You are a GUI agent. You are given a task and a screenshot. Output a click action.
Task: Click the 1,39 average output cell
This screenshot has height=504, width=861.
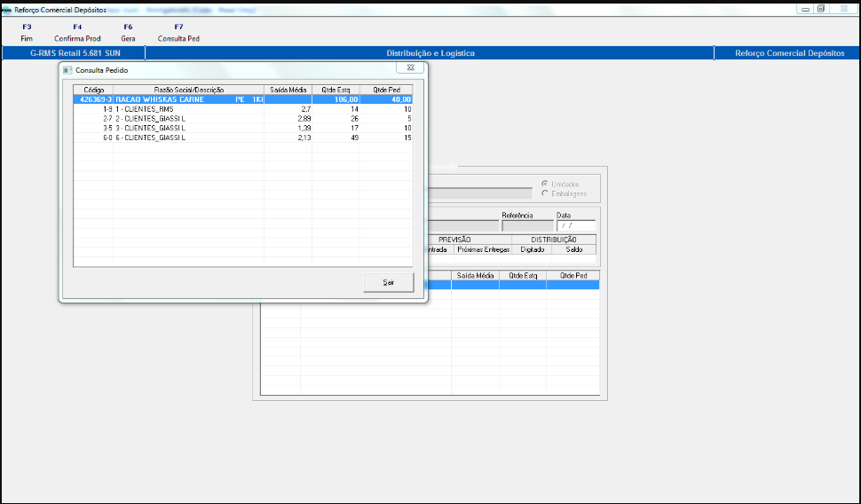288,128
